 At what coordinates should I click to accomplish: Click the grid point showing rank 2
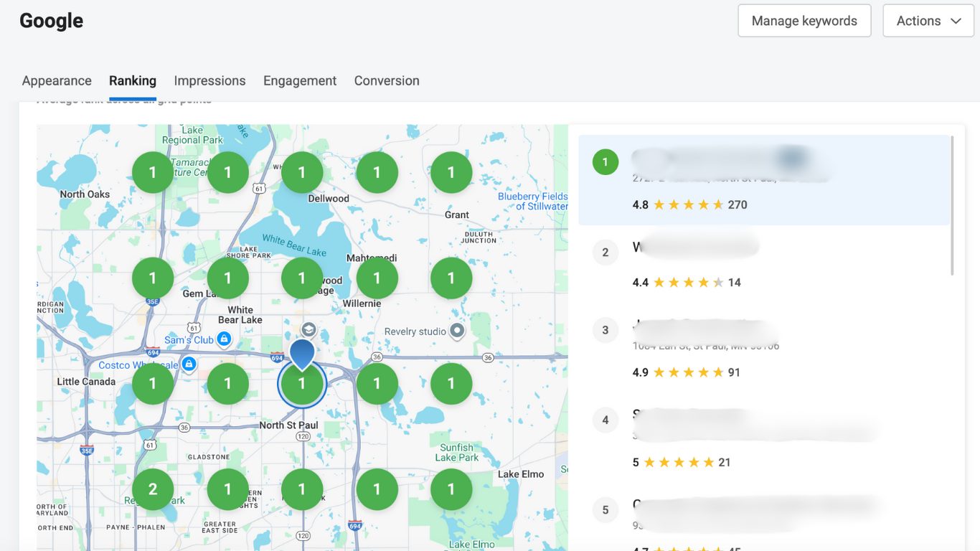(153, 489)
